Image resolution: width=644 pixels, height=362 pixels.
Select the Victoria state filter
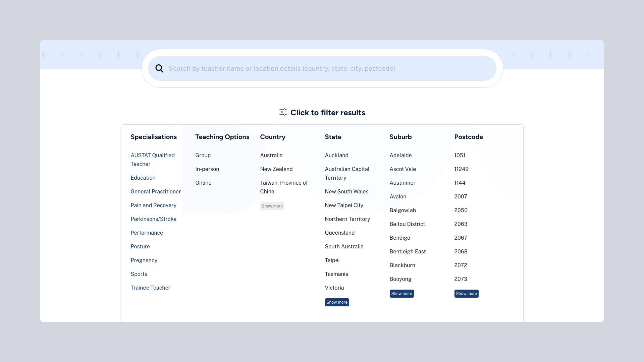tap(334, 287)
